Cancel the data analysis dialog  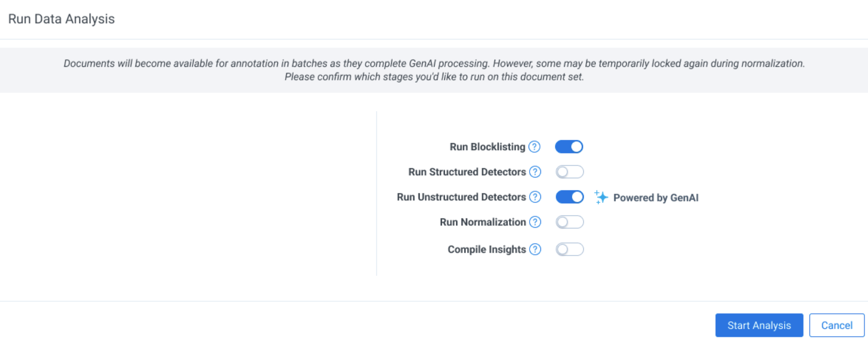coord(836,325)
